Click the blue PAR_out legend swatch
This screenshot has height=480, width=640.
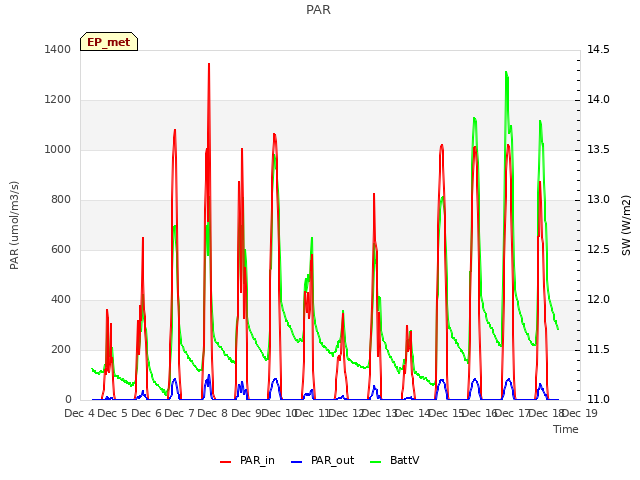[x=296, y=462]
